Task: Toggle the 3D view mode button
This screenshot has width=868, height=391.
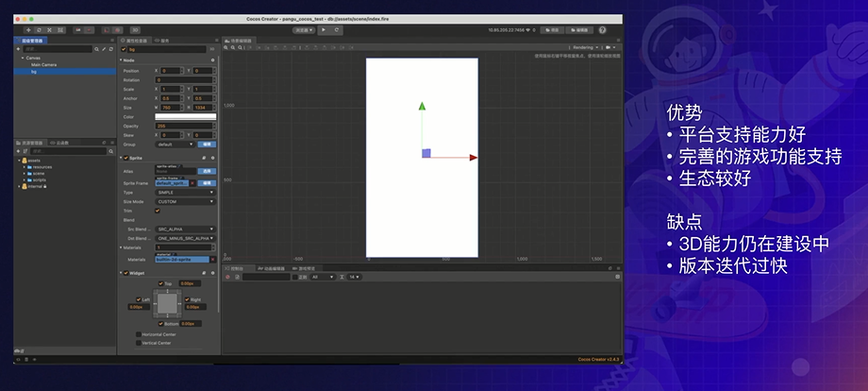Action: click(x=135, y=30)
